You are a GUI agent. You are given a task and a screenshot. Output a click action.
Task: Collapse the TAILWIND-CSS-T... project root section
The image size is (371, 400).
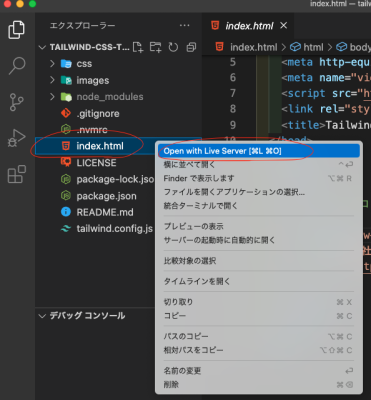pos(42,47)
